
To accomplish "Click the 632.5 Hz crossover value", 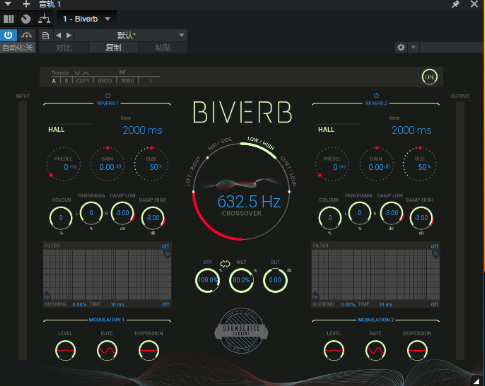I will pyautogui.click(x=249, y=201).
